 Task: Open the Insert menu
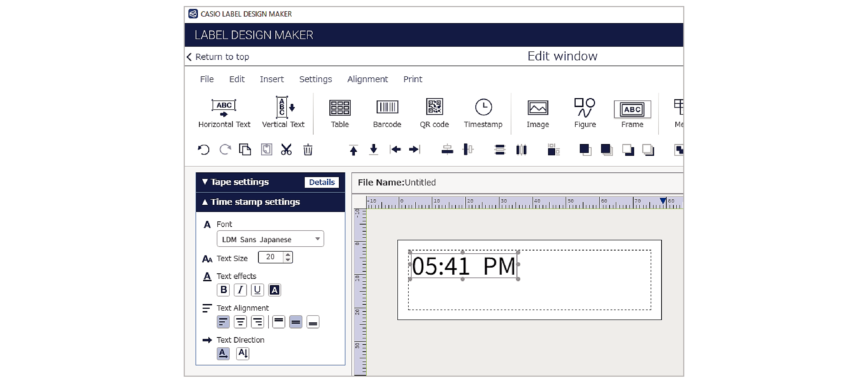272,79
